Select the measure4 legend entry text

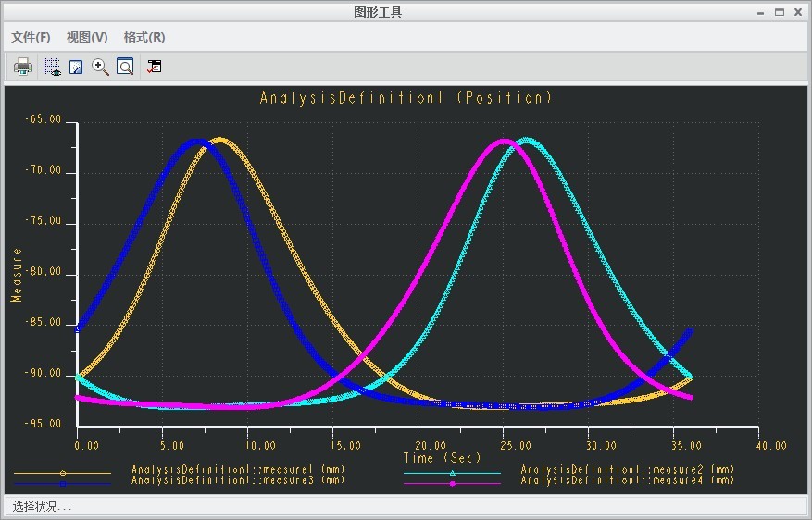(x=627, y=480)
